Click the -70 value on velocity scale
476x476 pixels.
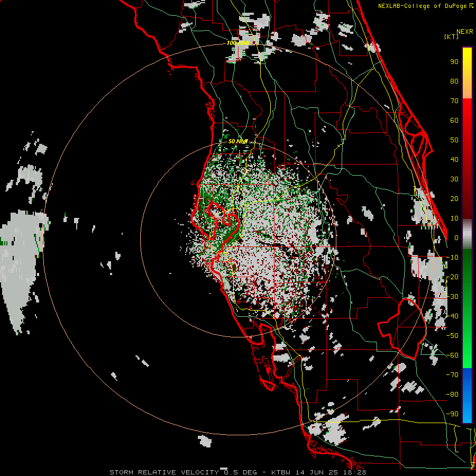pyautogui.click(x=452, y=375)
